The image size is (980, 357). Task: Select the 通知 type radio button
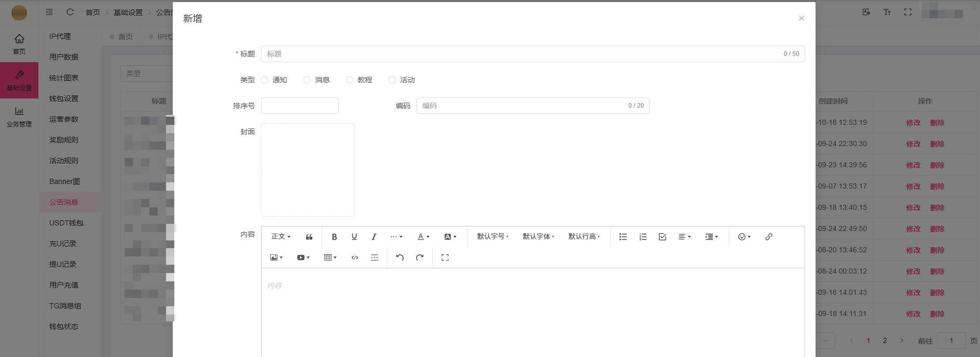[x=265, y=80]
